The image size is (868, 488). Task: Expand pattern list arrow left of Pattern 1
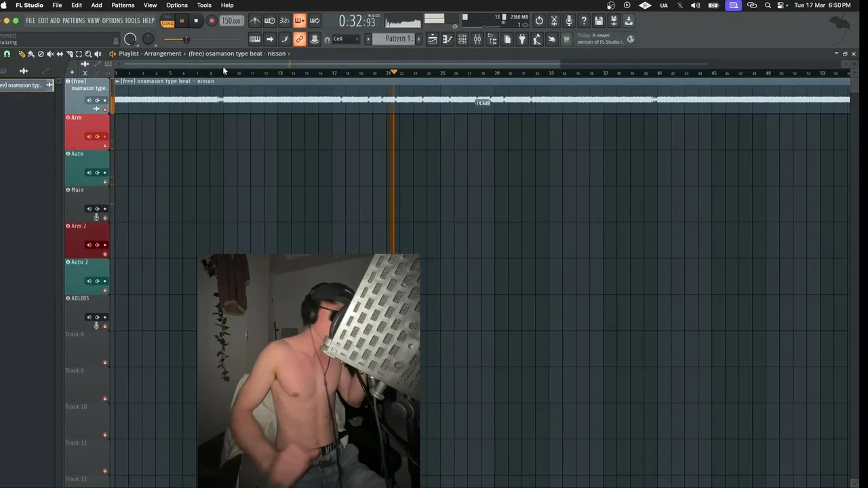tap(368, 39)
